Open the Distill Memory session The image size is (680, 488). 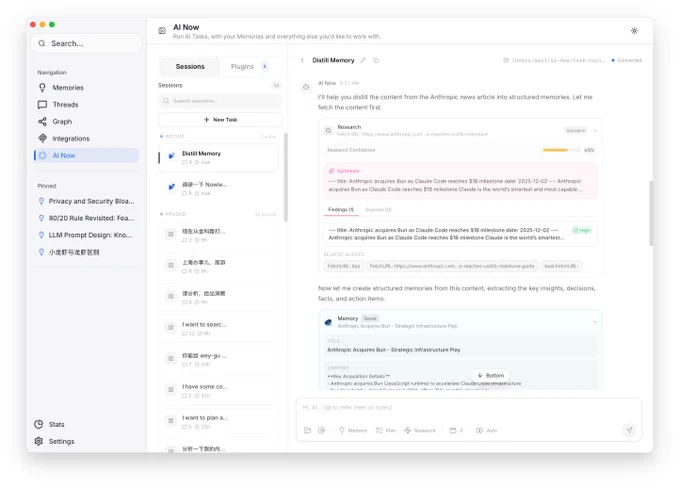click(x=219, y=157)
